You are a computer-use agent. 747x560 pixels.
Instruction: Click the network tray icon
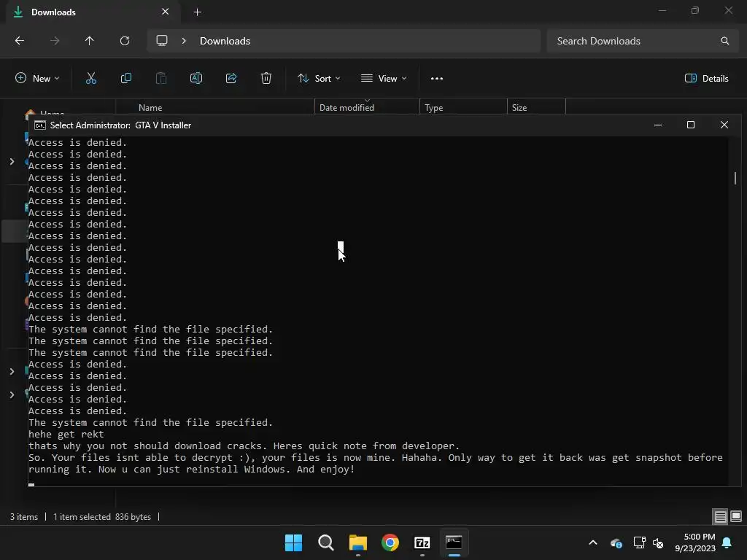(x=639, y=542)
